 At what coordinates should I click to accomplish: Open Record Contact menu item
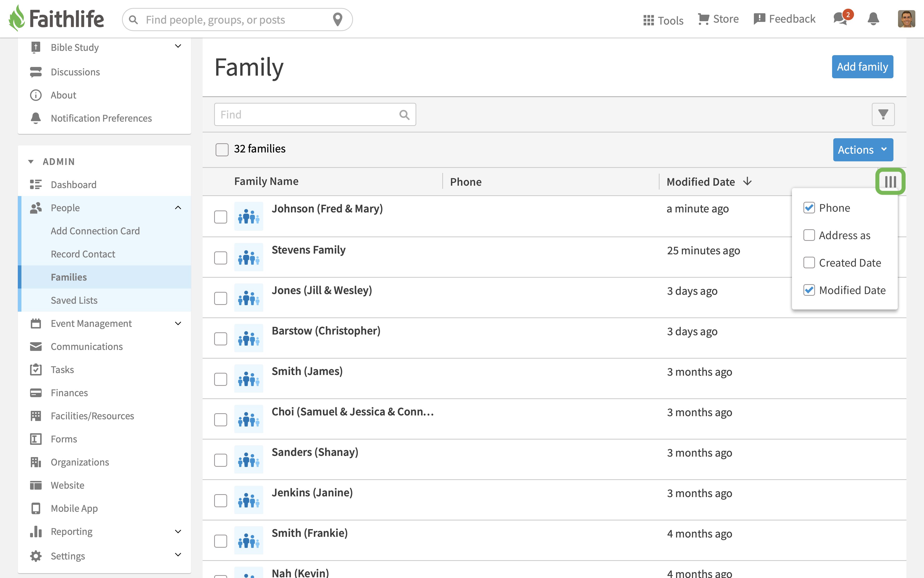coord(83,254)
